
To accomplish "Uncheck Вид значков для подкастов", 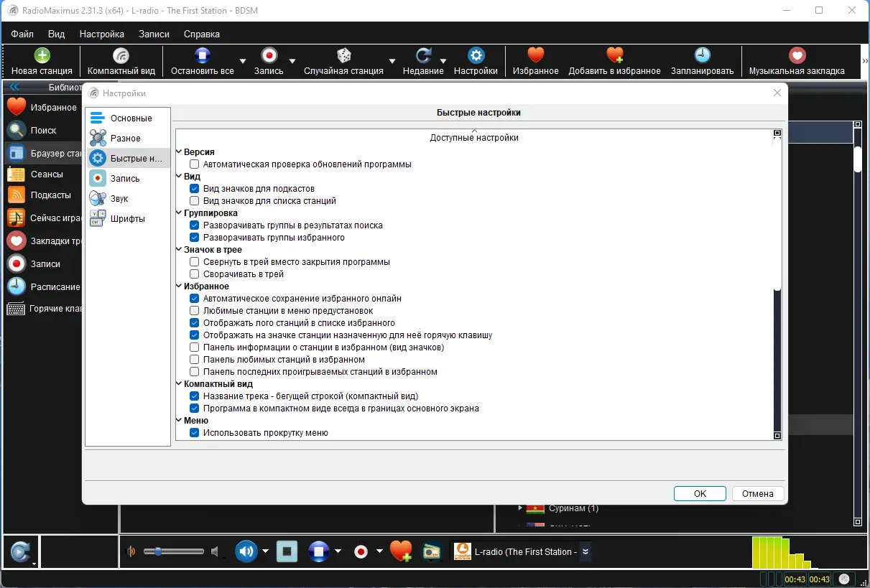I will (194, 189).
